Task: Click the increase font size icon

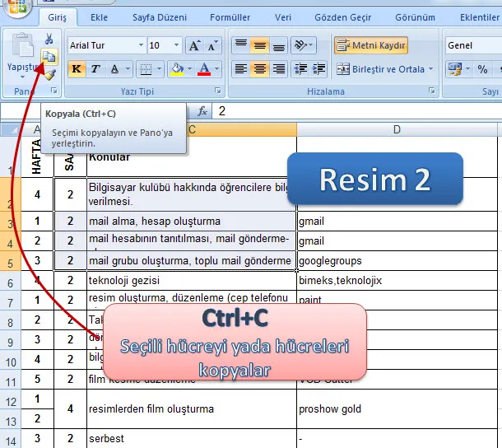Action: coord(194,46)
